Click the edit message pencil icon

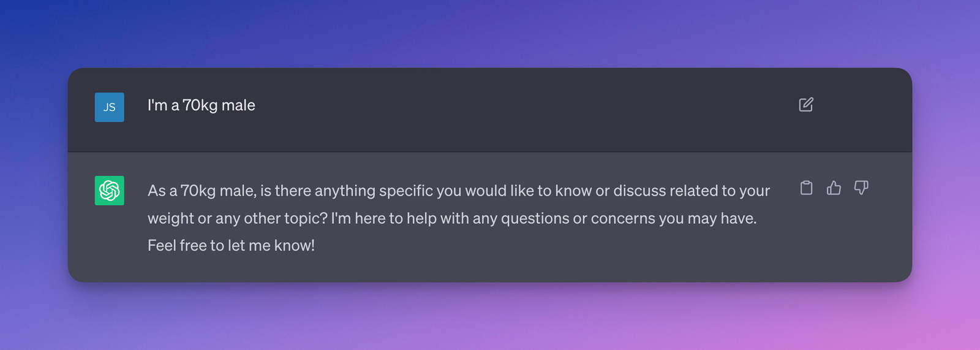click(806, 105)
